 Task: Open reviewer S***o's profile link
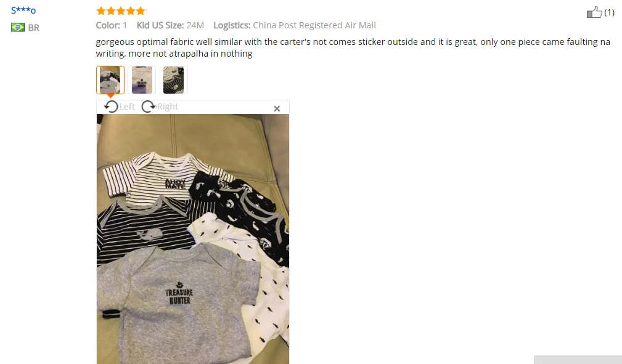(x=23, y=10)
